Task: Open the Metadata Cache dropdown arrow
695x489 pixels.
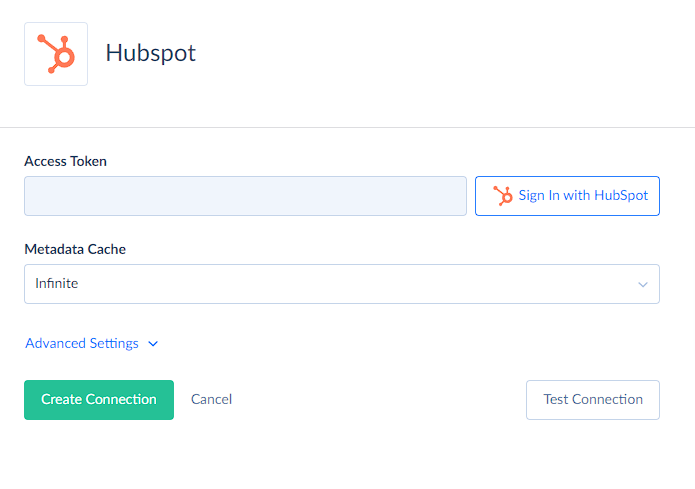Action: (643, 285)
